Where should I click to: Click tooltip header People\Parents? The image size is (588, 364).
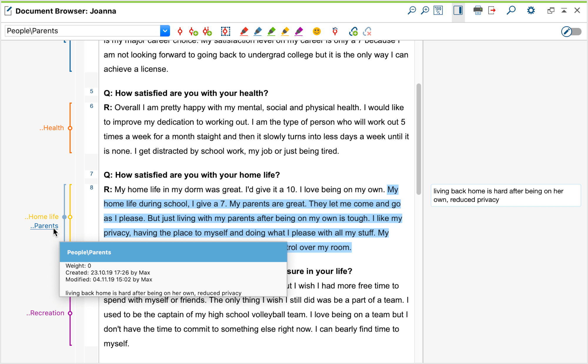pyautogui.click(x=89, y=252)
